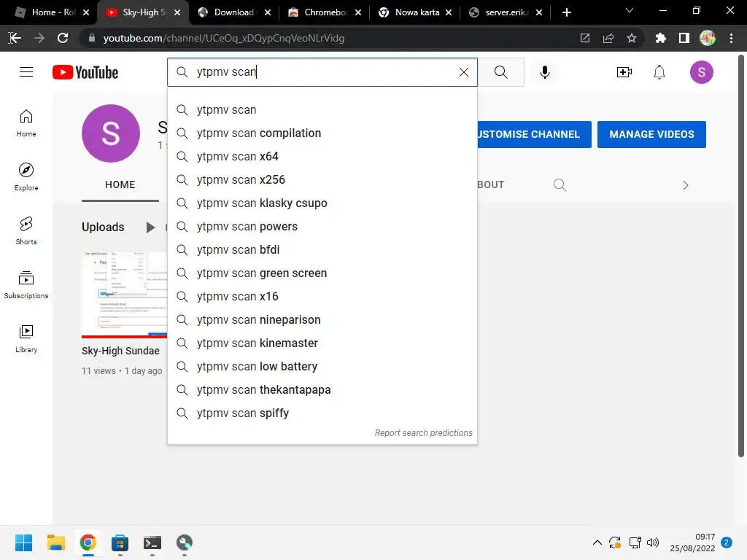
Task: Open the Sky-High Sundae video title
Action: [x=120, y=351]
